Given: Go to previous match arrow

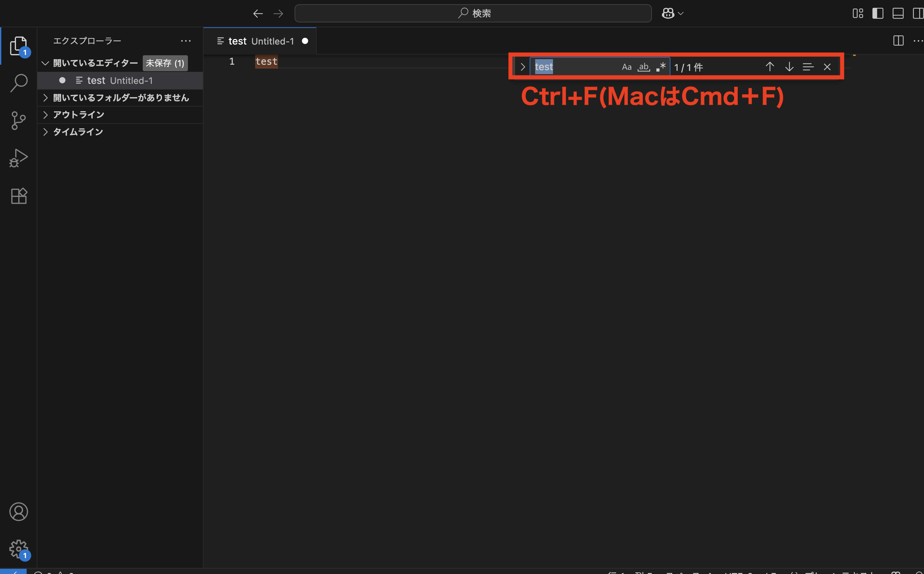Looking at the screenshot, I should tap(770, 67).
